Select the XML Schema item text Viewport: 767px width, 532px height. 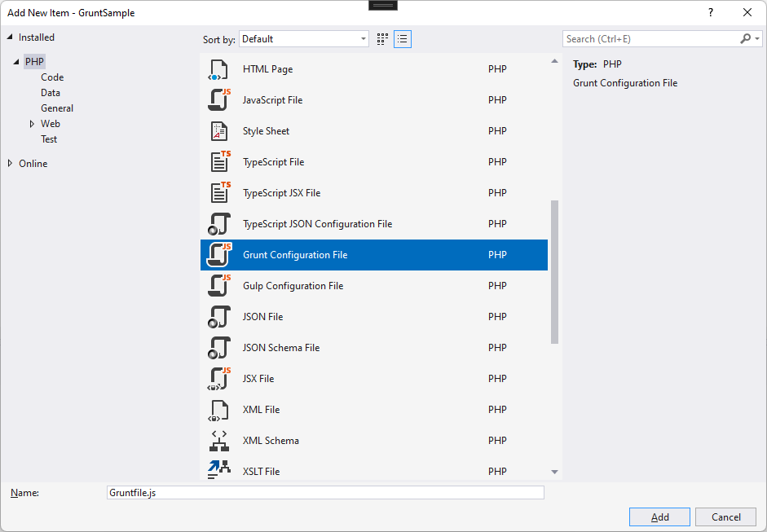271,441
